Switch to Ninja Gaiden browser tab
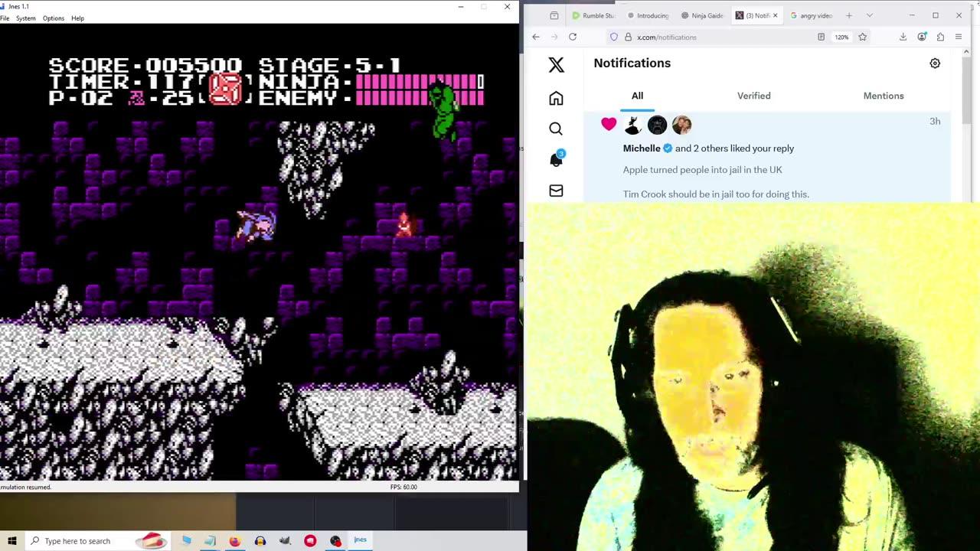The height and width of the screenshot is (551, 980). (703, 15)
